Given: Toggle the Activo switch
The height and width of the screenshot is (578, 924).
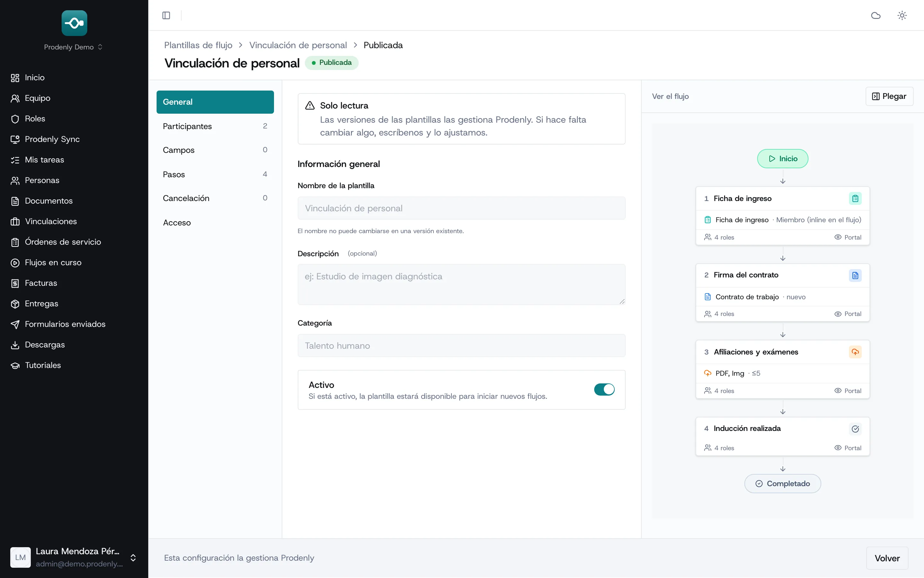Looking at the screenshot, I should click(x=604, y=390).
